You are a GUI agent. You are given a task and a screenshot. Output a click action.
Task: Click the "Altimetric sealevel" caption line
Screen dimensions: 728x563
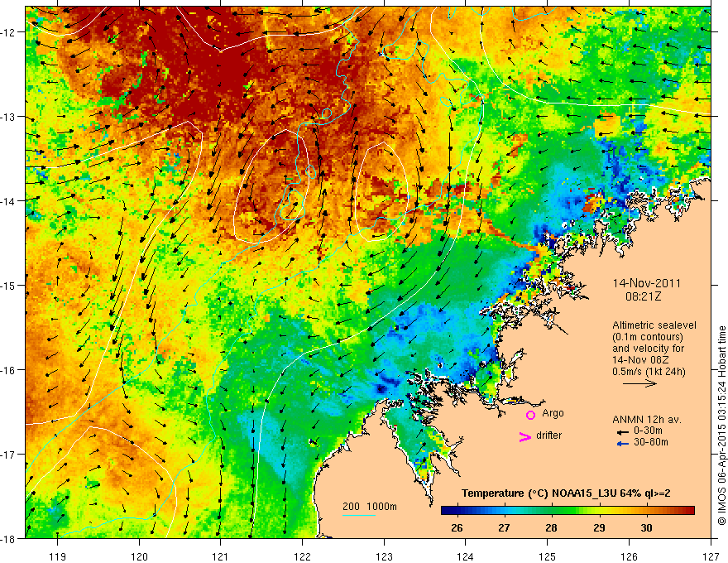[x=654, y=325]
